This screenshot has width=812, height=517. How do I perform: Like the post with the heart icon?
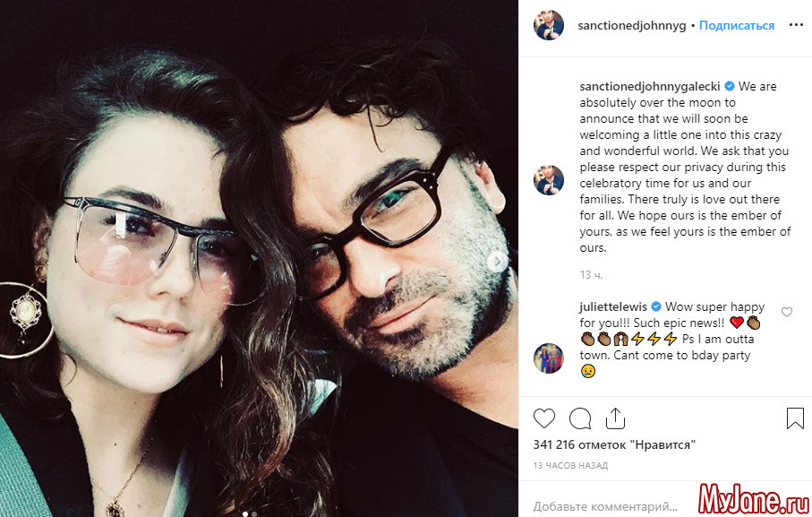point(544,418)
